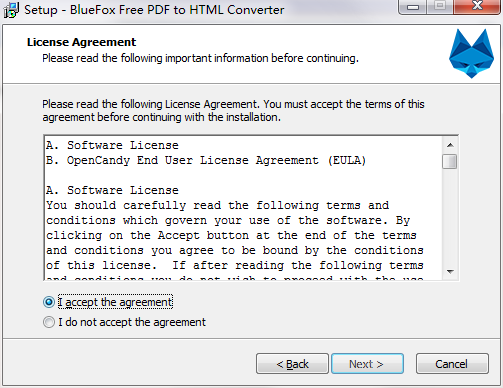Close the setup wizard window

[x=477, y=7]
